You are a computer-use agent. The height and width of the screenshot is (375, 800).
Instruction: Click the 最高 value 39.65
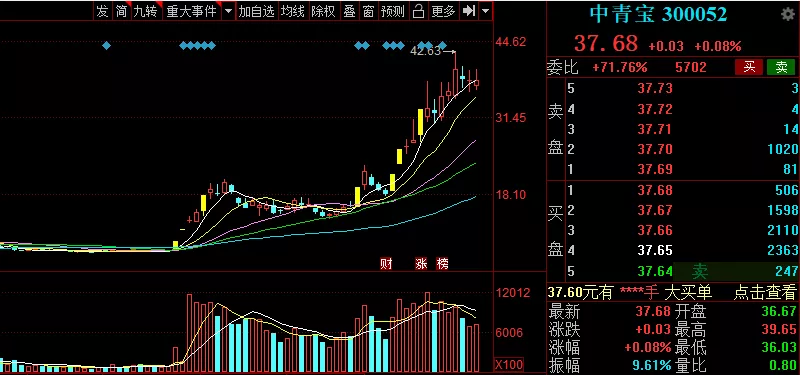(779, 330)
